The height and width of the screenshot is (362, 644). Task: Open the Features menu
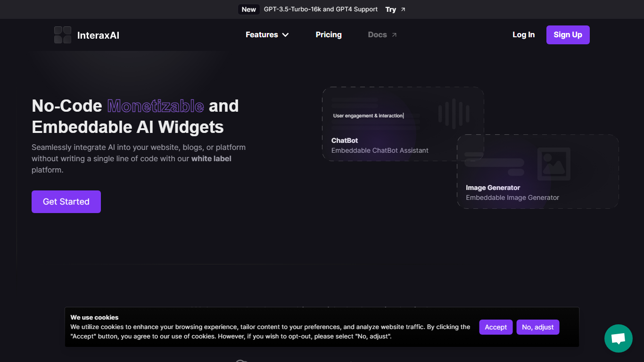tap(262, 35)
